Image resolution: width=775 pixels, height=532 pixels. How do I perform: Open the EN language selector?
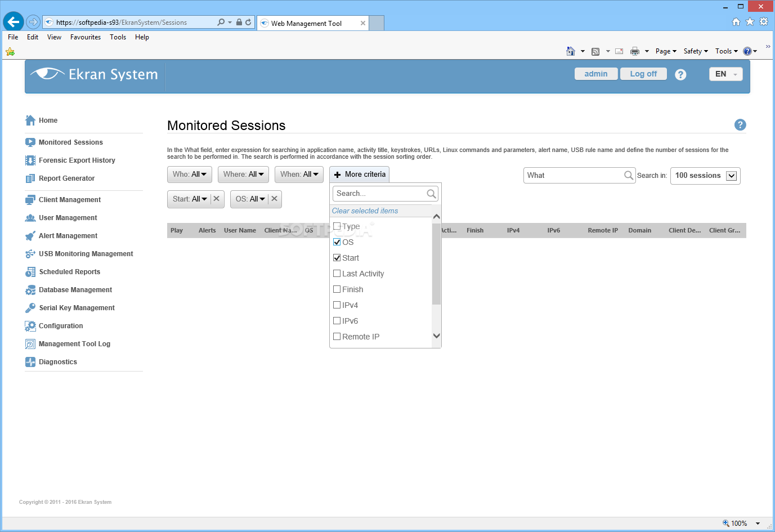[x=726, y=74]
